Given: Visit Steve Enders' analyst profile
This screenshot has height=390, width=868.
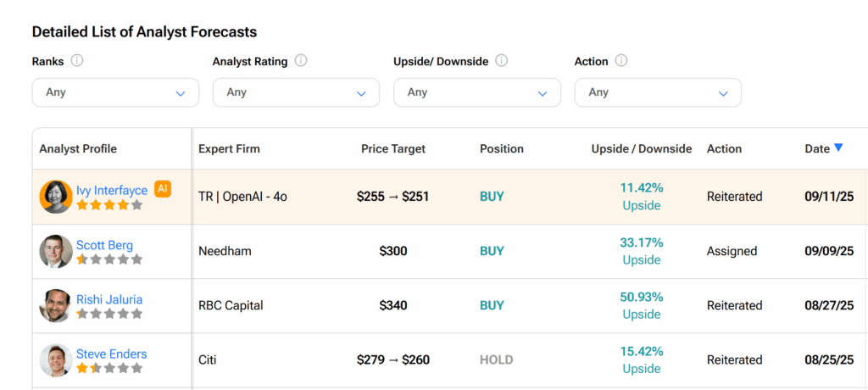Looking at the screenshot, I should pyautogui.click(x=111, y=354).
